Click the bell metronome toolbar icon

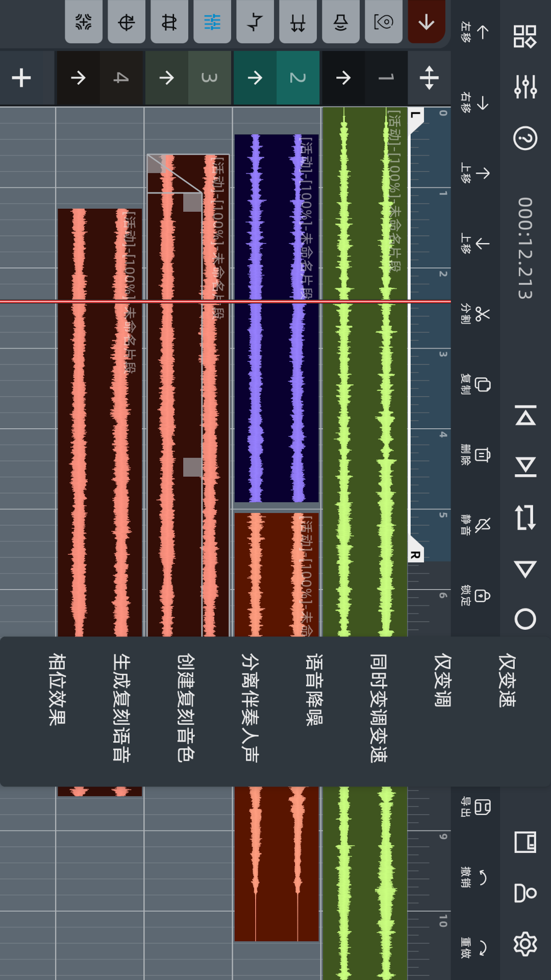pyautogui.click(x=341, y=22)
